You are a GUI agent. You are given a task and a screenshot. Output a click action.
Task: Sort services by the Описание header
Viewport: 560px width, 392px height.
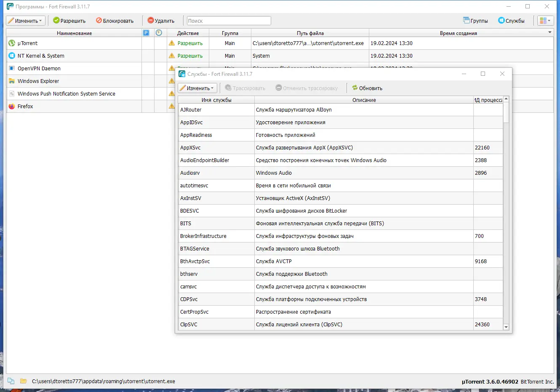point(364,100)
